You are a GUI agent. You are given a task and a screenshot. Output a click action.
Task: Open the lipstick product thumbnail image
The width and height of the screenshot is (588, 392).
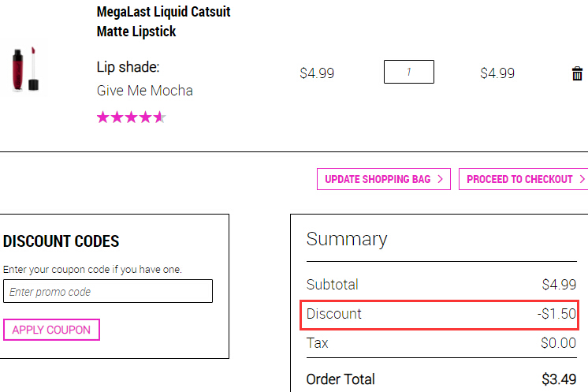pyautogui.click(x=25, y=69)
